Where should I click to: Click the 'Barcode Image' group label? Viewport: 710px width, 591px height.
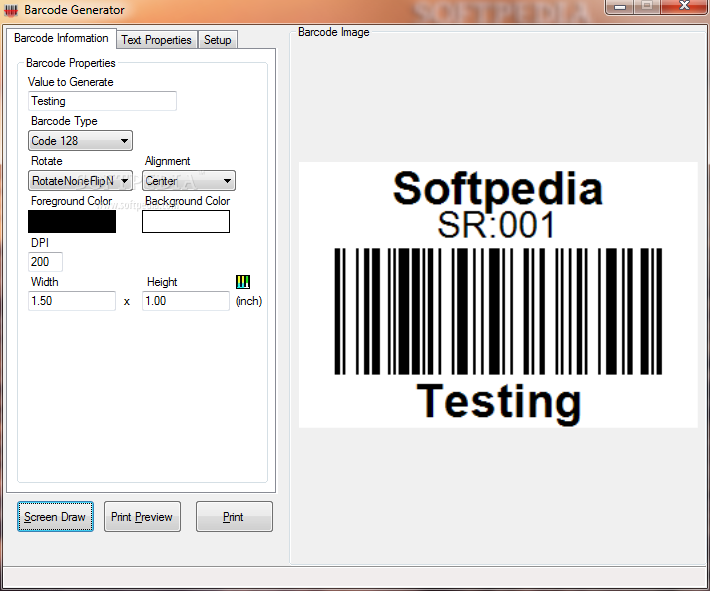click(x=334, y=32)
